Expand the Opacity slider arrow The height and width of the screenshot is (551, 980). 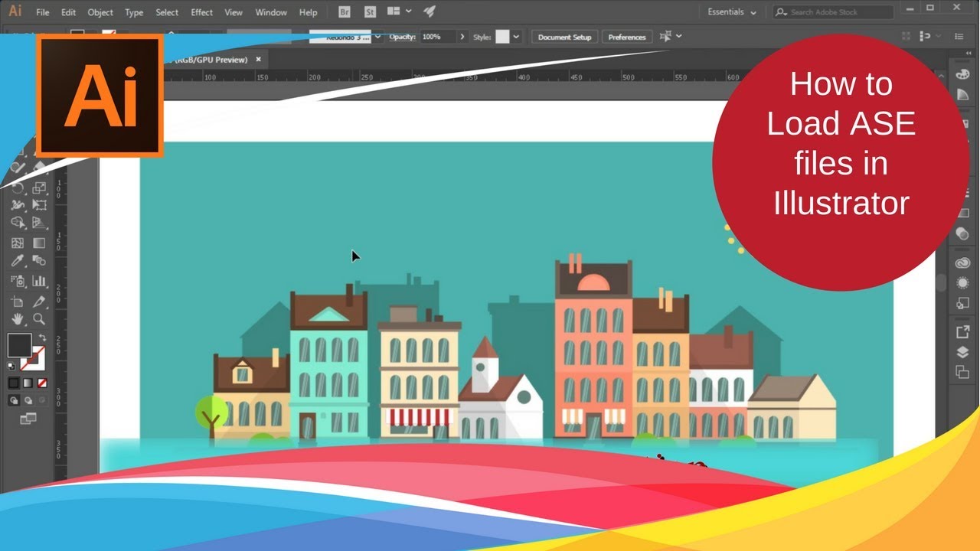462,37
